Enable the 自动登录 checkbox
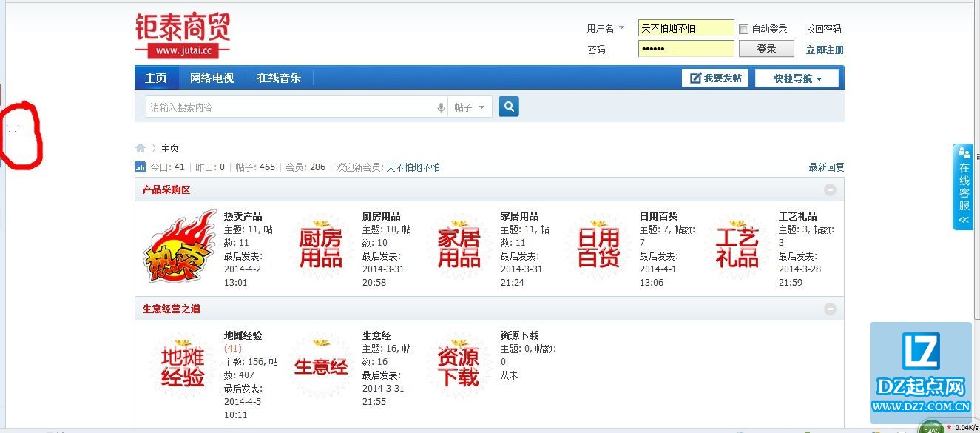This screenshot has width=980, height=433. (x=744, y=29)
